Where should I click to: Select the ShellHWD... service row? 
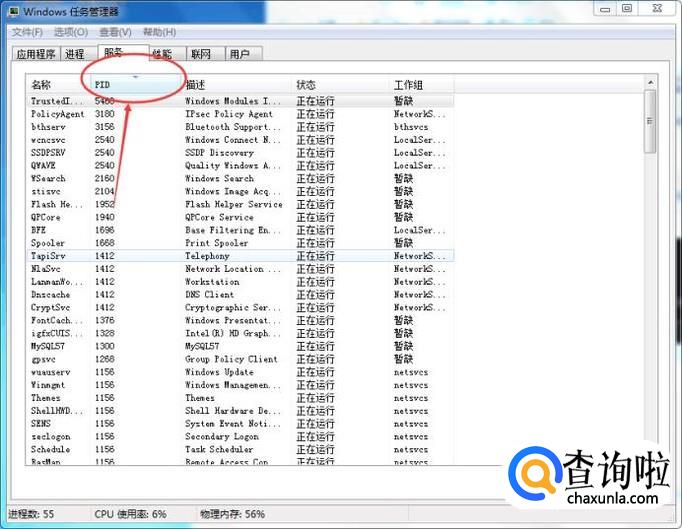click(x=240, y=411)
